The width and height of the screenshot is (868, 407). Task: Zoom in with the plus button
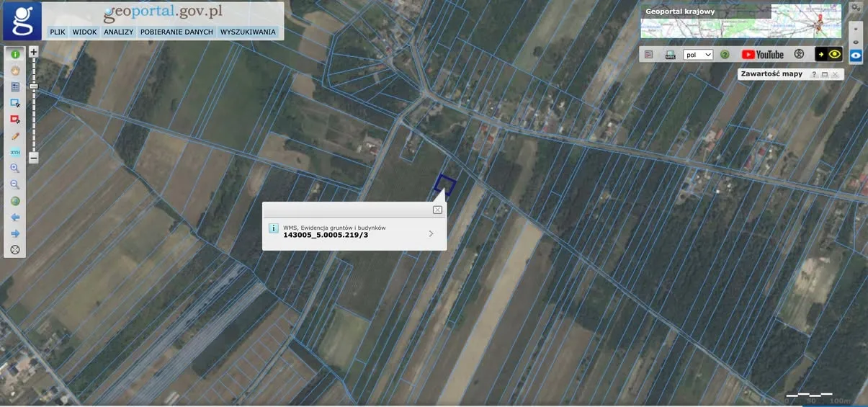coord(33,52)
